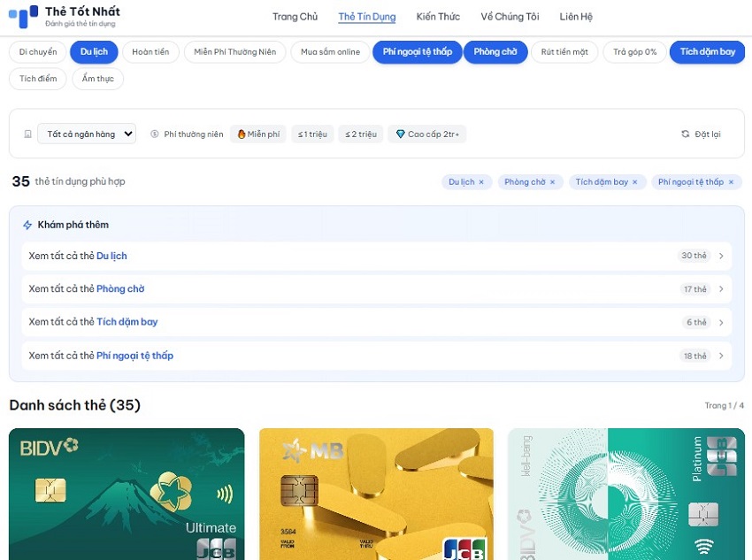Expand the Xem tất cả thẻ Phòng chờ row
The width and height of the screenshot is (752, 560).
coord(376,289)
